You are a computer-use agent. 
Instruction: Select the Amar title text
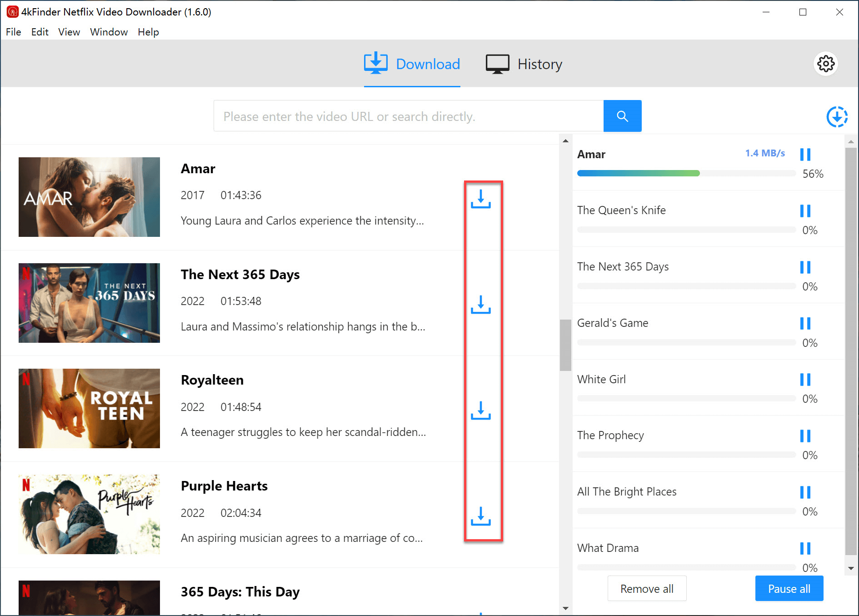tap(198, 169)
